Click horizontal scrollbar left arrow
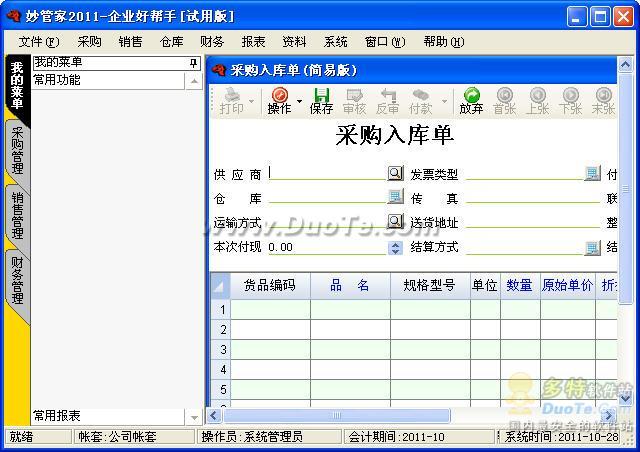 pyautogui.click(x=214, y=416)
